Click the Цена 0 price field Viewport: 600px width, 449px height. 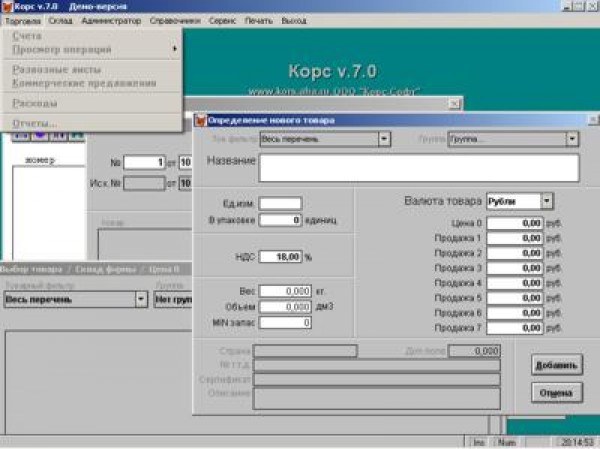coord(517,224)
